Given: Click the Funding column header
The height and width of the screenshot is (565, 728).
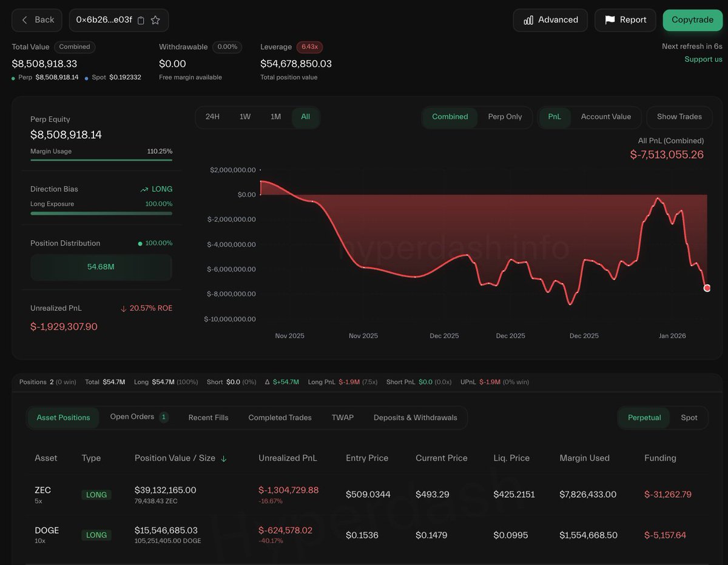Looking at the screenshot, I should [x=660, y=458].
